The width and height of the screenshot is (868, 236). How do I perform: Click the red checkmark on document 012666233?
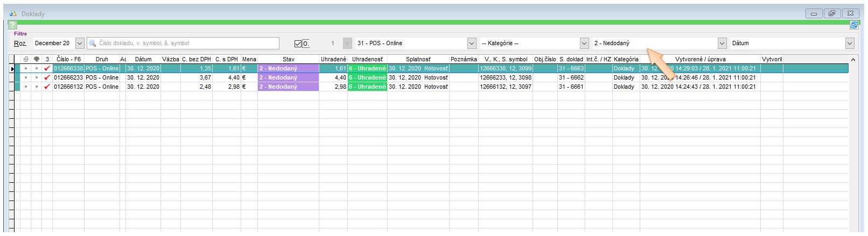coord(47,77)
